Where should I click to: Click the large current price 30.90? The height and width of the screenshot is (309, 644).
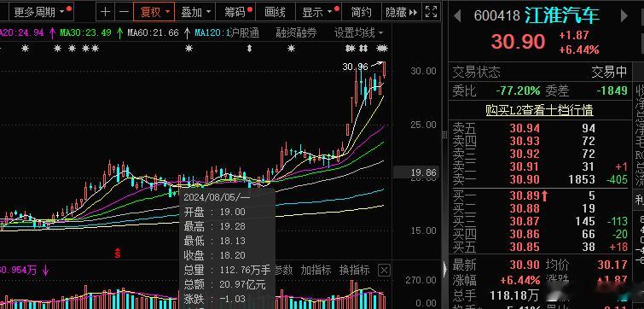pos(518,42)
